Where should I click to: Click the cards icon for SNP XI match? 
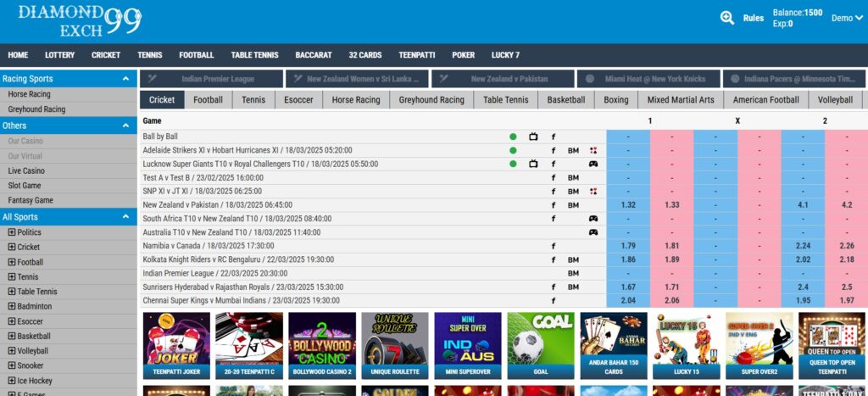[x=593, y=192]
